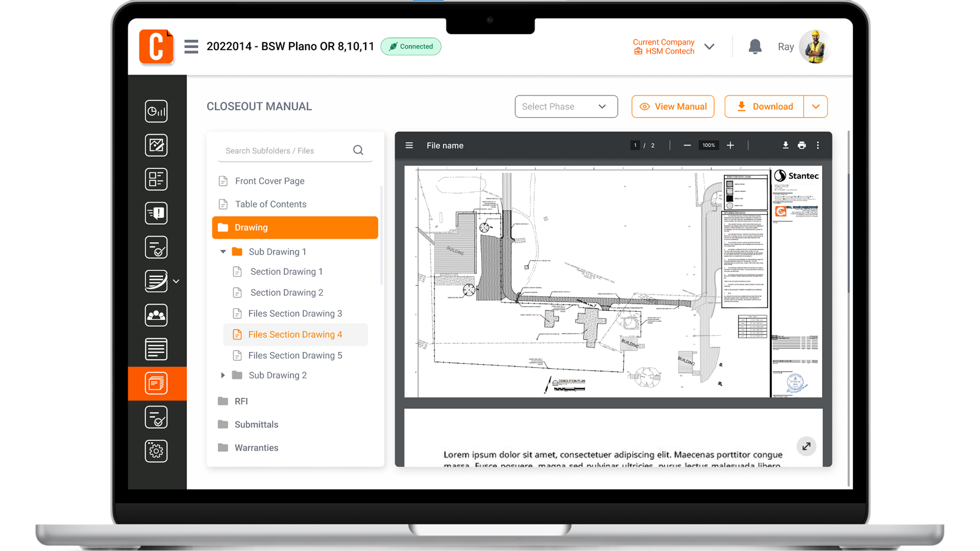This screenshot has width=980, height=551.
Task: Click the View Manual button
Action: click(x=673, y=107)
